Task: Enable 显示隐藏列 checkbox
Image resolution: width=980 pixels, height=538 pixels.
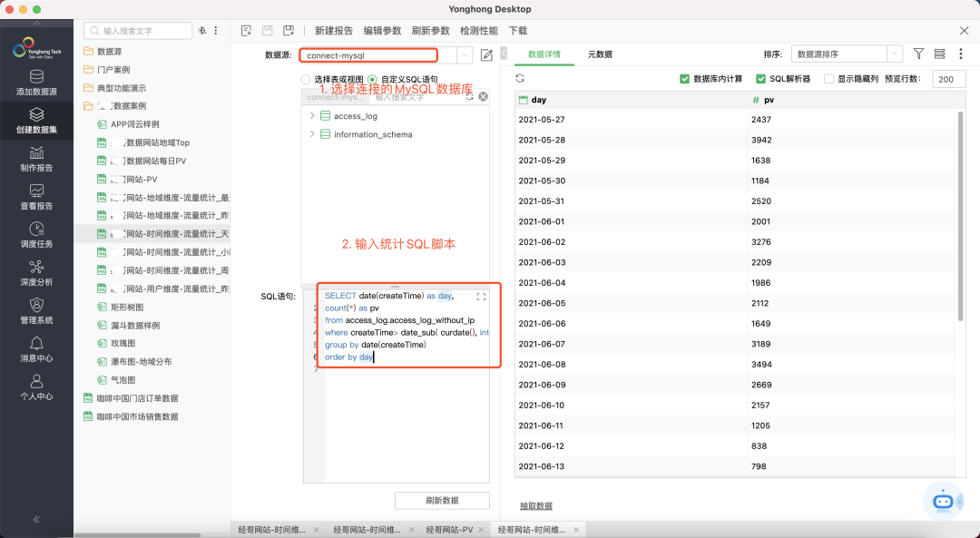Action: [828, 79]
